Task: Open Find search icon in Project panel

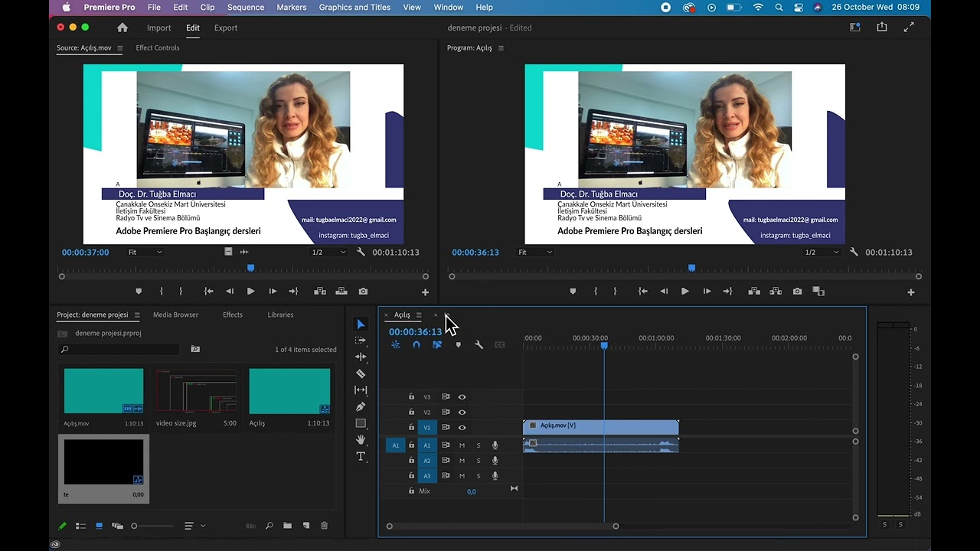Action: pyautogui.click(x=269, y=526)
